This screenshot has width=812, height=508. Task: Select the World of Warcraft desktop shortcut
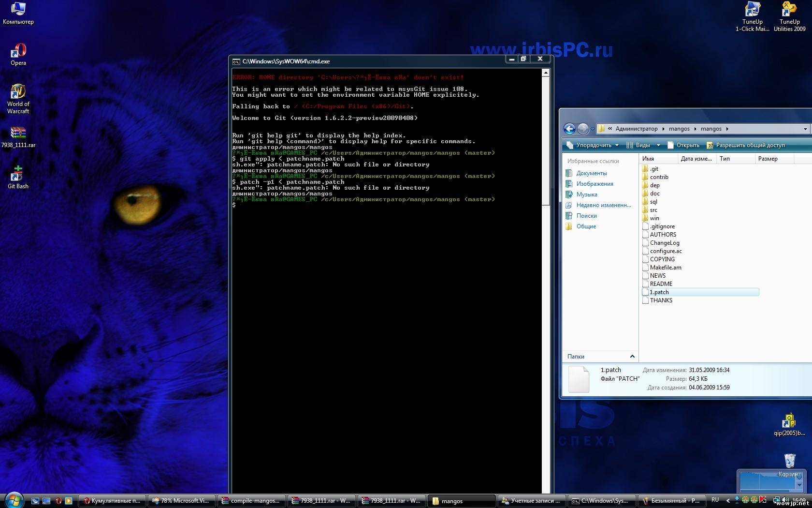coord(18,99)
